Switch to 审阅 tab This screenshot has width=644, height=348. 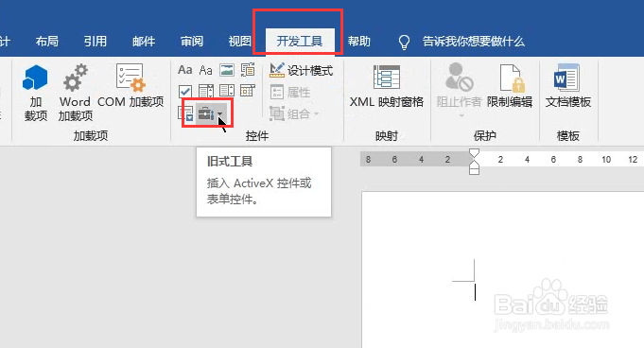192,41
